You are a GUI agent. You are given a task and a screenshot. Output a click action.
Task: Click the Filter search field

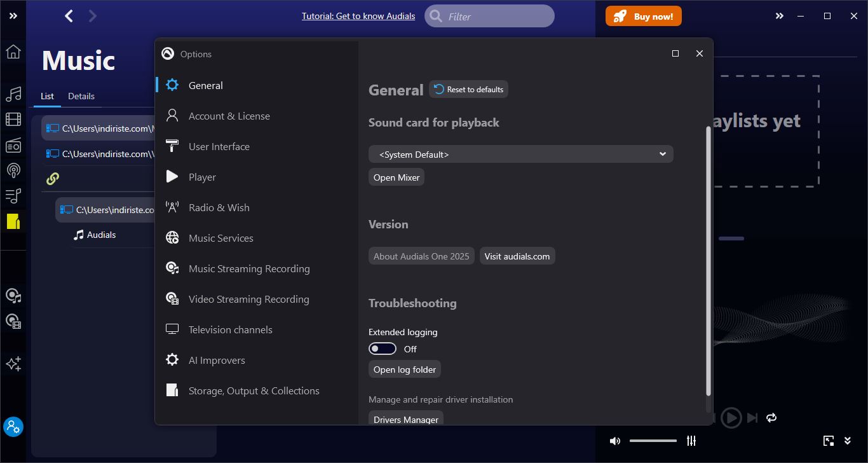tap(489, 17)
